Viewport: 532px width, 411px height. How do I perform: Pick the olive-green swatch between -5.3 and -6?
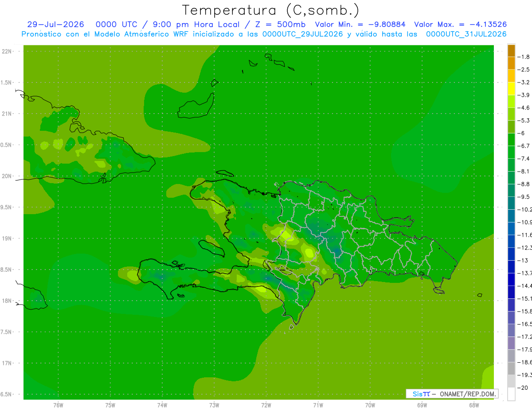(x=511, y=127)
